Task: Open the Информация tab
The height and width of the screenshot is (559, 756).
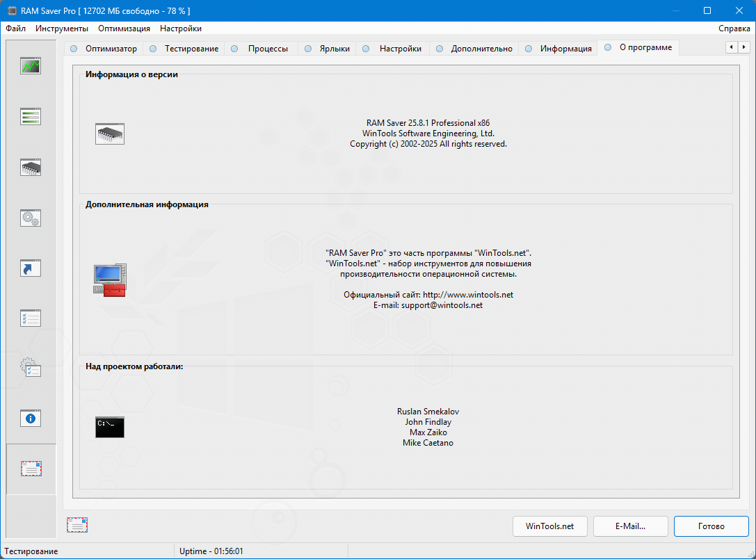Action: click(x=559, y=48)
